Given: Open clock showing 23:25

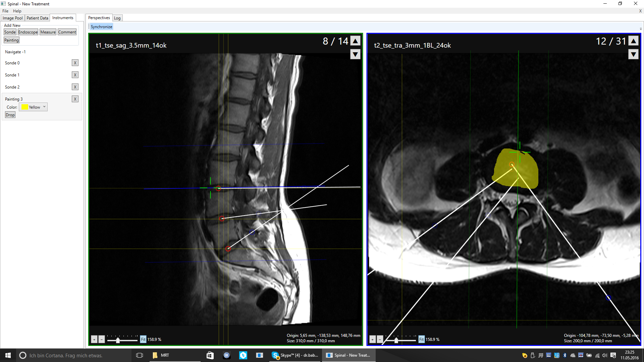Looking at the screenshot, I should (630, 355).
